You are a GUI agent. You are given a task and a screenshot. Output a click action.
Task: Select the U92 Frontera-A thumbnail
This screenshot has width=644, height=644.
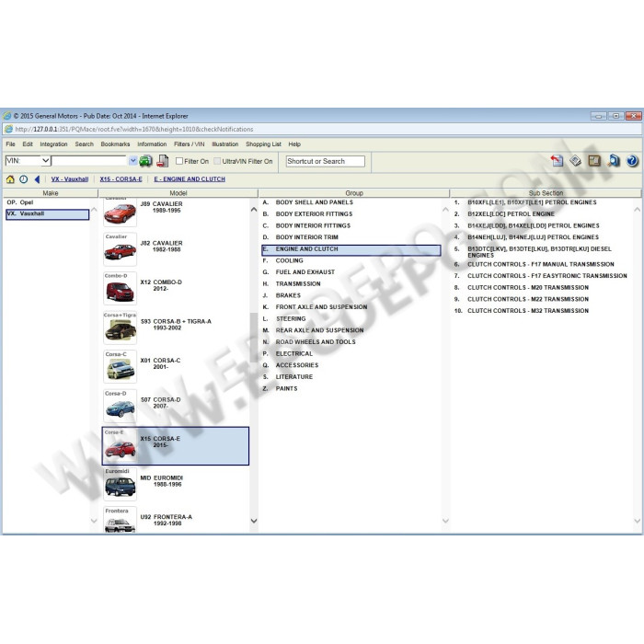(120, 520)
